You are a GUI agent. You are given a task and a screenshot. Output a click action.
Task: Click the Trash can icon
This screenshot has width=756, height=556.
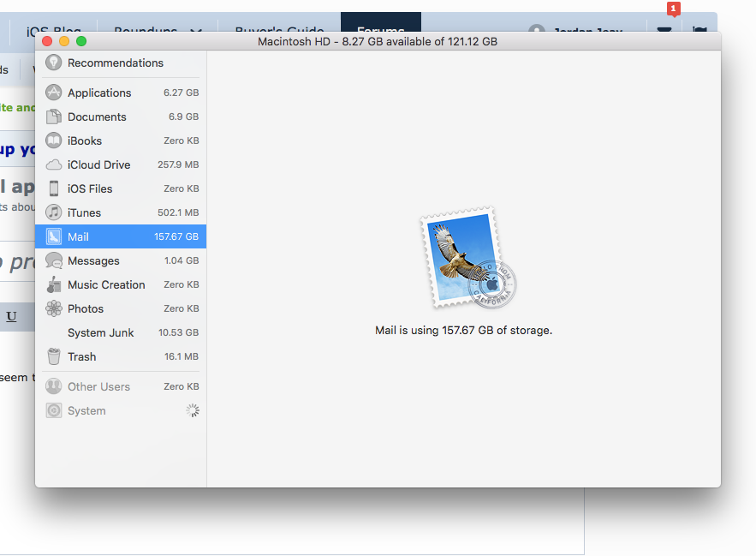tap(54, 356)
